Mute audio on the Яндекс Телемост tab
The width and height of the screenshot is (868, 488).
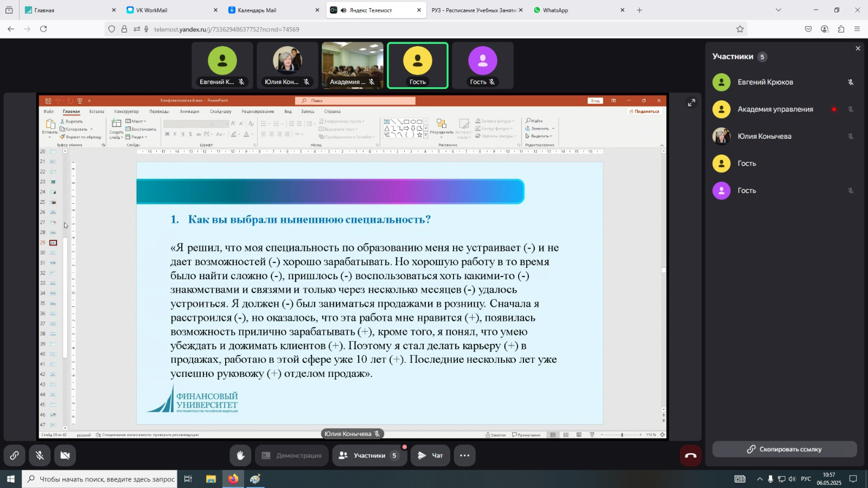tap(343, 10)
